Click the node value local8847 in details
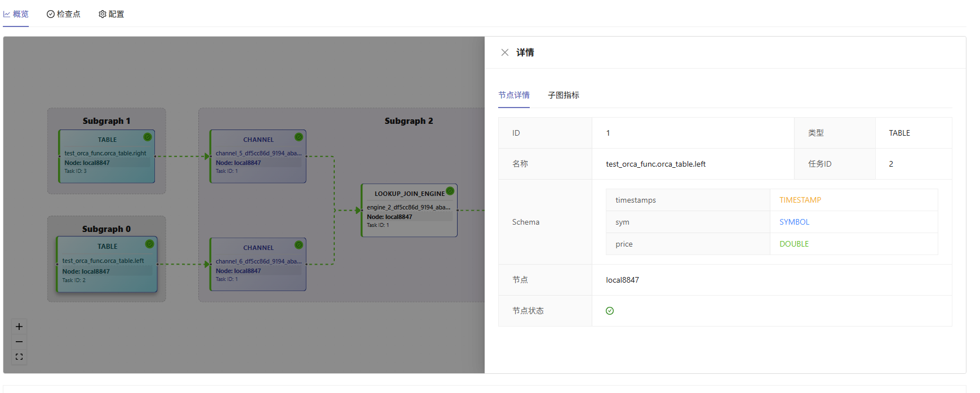 point(622,280)
